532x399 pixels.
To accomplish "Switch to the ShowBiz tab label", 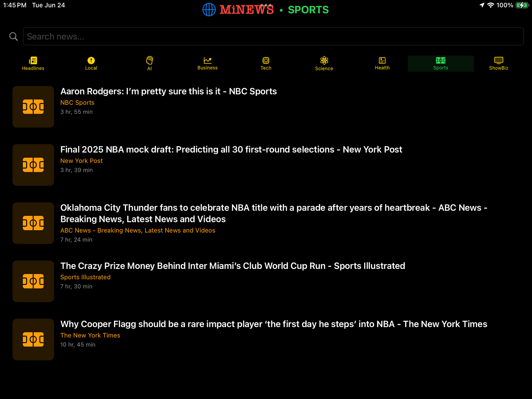I will 499,68.
